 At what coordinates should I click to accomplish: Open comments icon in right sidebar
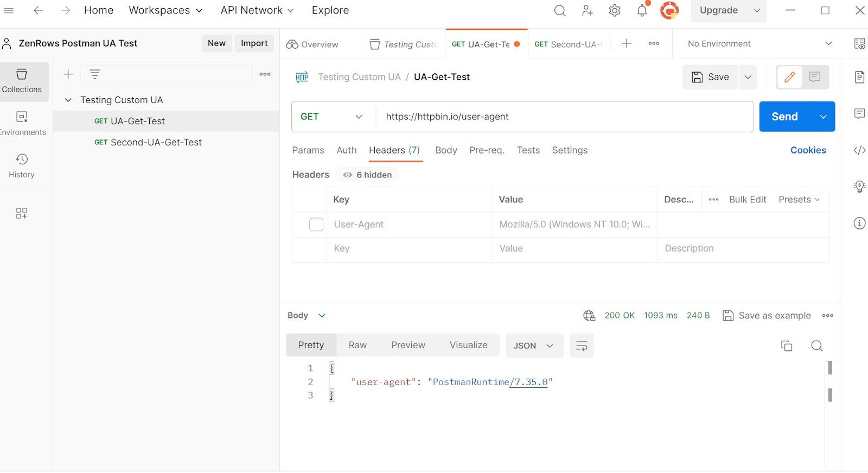point(859,113)
